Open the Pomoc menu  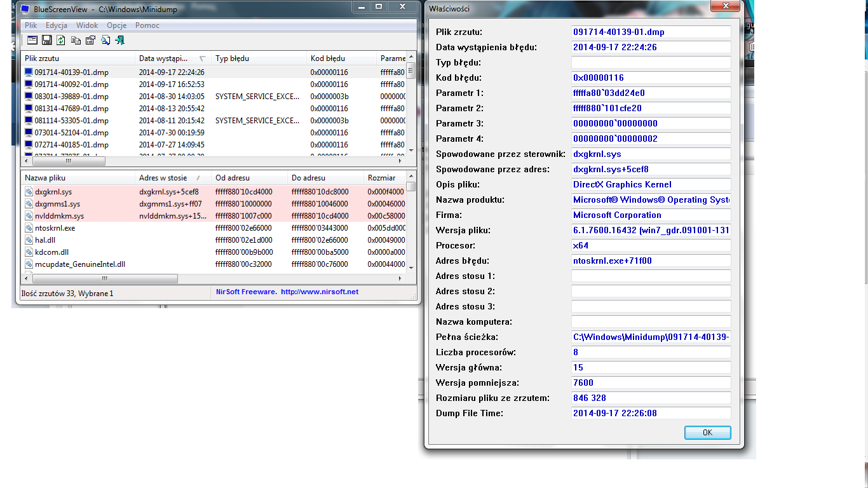coord(147,25)
